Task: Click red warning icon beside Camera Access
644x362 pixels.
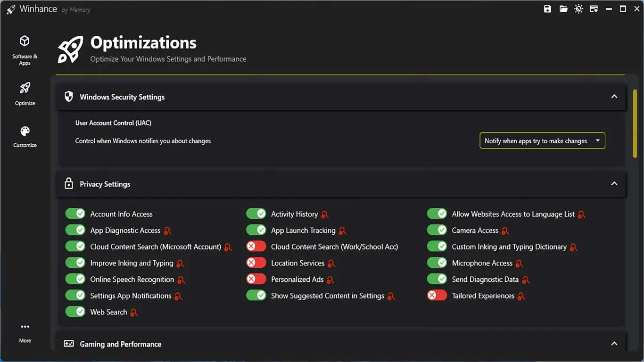Action: click(505, 231)
